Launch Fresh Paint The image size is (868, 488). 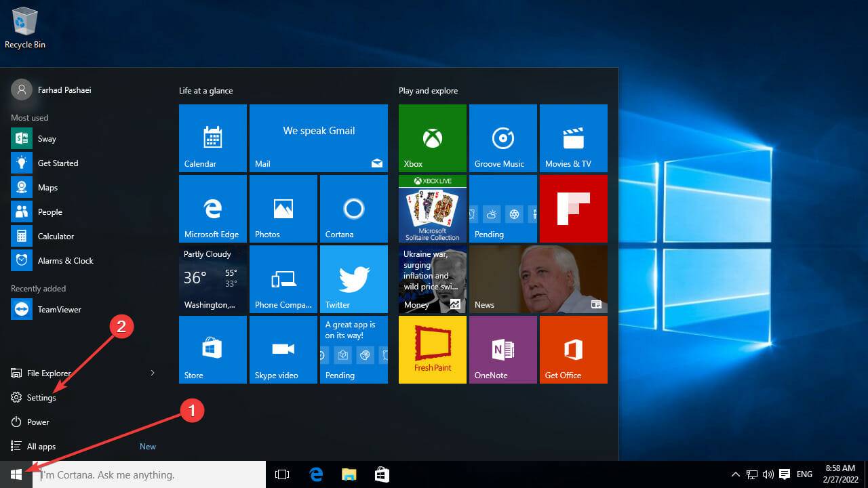(432, 349)
